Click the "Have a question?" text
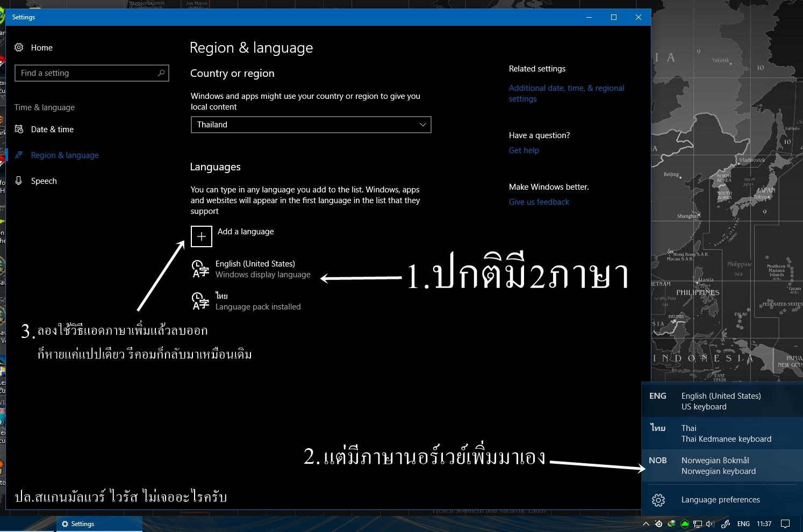 tap(539, 135)
